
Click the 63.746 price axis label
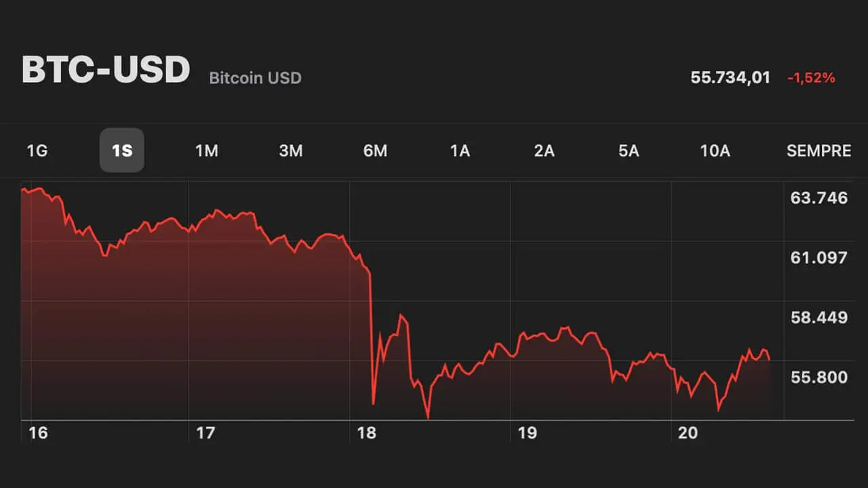[819, 198]
